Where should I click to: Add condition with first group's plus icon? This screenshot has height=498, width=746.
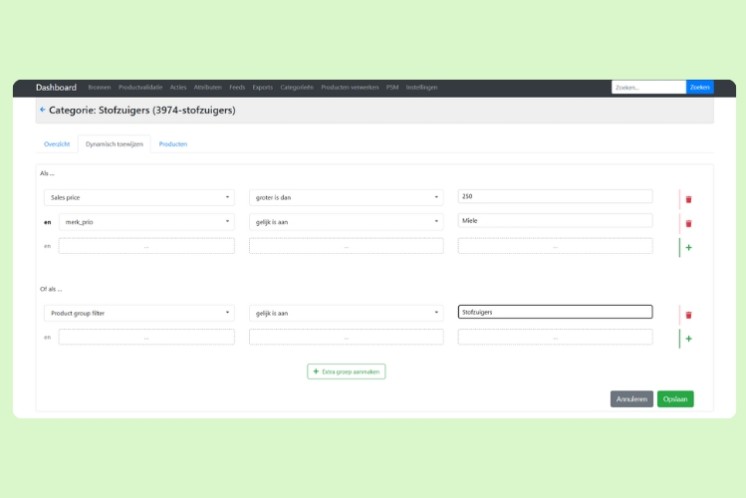tap(688, 246)
